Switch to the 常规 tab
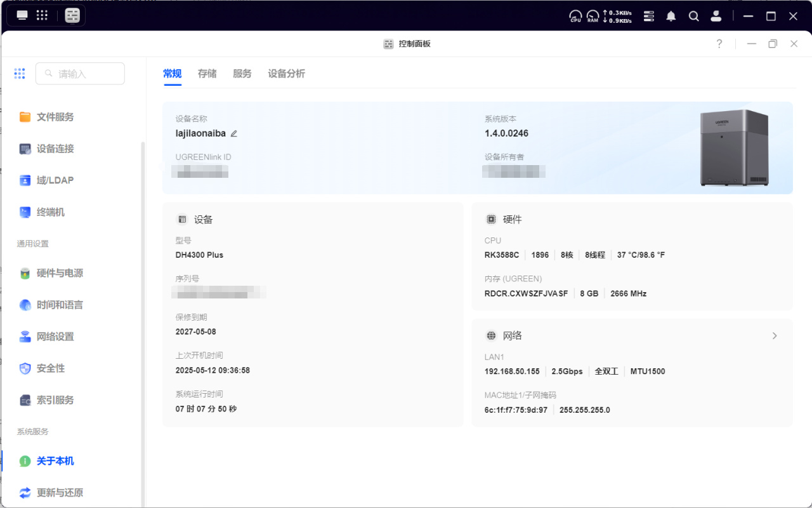Screen dimensions: 812x508 pos(173,74)
